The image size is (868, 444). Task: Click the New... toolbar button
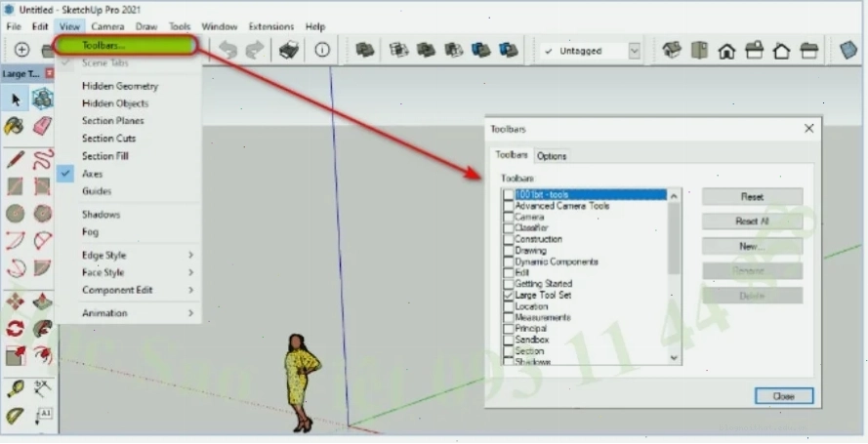[752, 246]
